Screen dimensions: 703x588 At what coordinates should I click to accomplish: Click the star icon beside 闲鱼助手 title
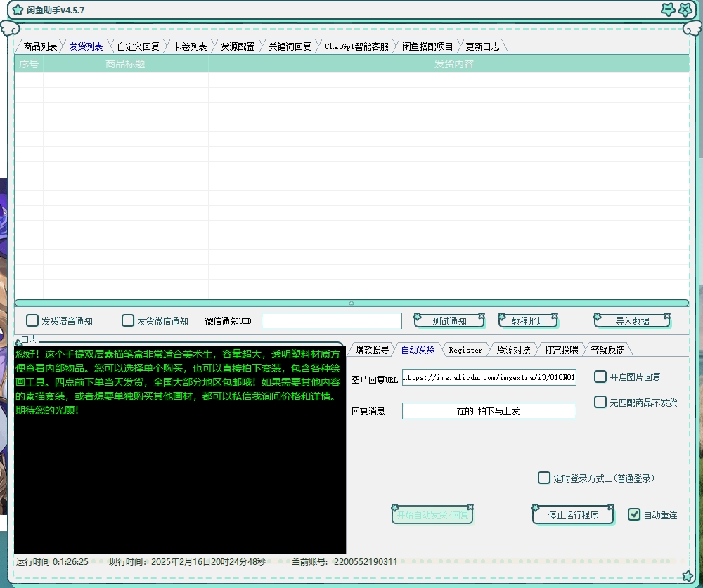[x=18, y=10]
